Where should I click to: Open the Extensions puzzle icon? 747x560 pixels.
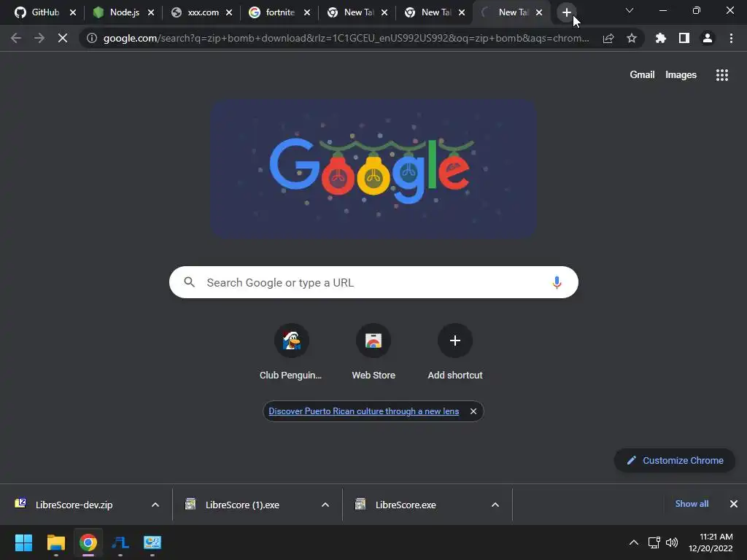tap(661, 38)
